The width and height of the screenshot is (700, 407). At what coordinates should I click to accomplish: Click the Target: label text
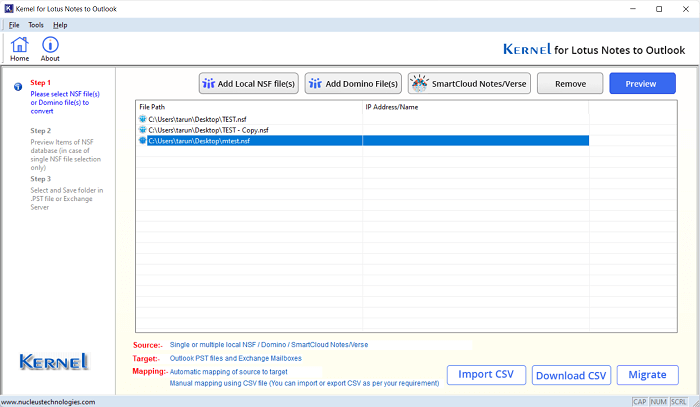[146, 358]
